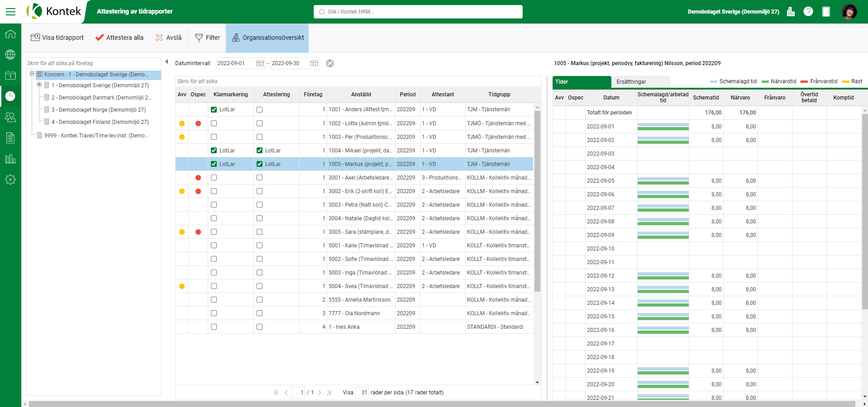Click Visa tidrapport toolbar button

[57, 38]
